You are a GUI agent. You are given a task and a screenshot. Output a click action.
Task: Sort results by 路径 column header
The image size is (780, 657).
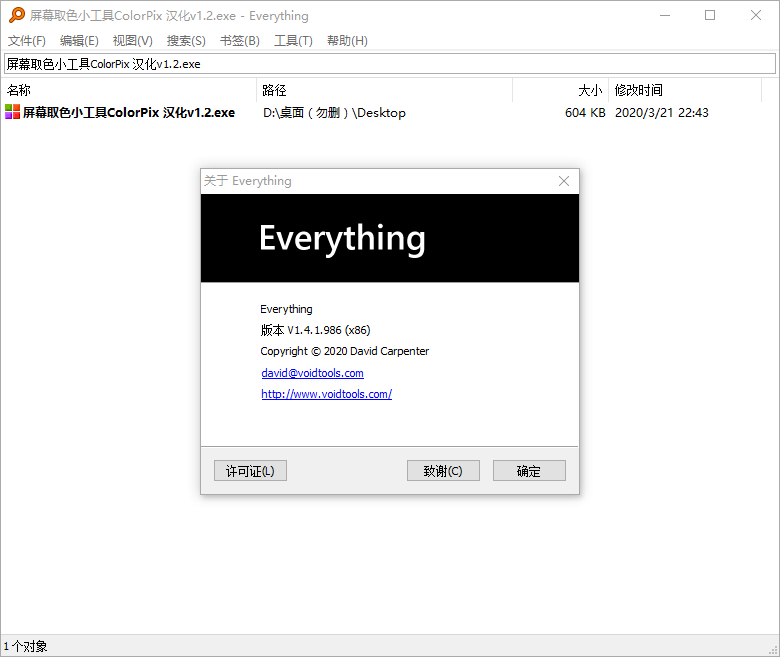pyautogui.click(x=385, y=90)
